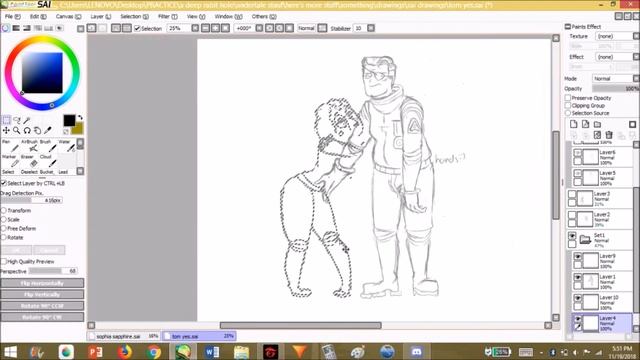Create a new layer set folder
Viewport: 640px width, 360px height.
pyautogui.click(x=597, y=124)
